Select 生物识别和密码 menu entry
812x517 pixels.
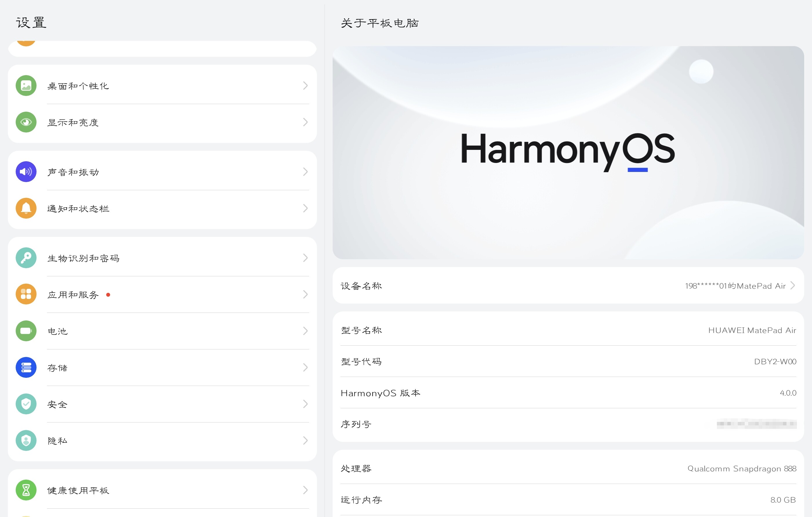pyautogui.click(x=84, y=258)
